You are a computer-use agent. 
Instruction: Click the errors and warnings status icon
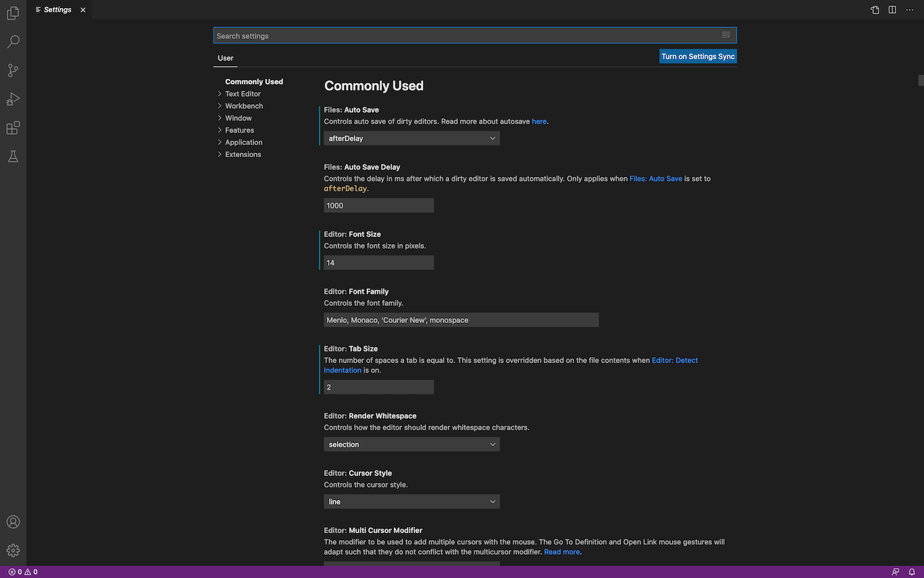pyautogui.click(x=20, y=572)
